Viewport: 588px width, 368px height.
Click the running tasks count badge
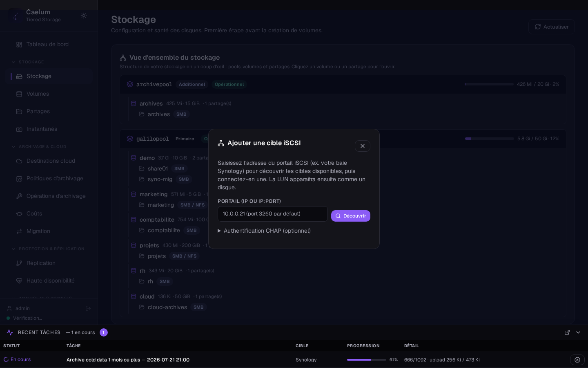tap(104, 332)
